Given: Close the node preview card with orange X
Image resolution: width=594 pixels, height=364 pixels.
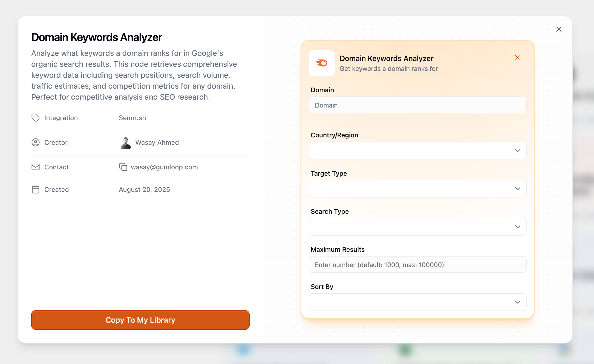Looking at the screenshot, I should coord(517,57).
